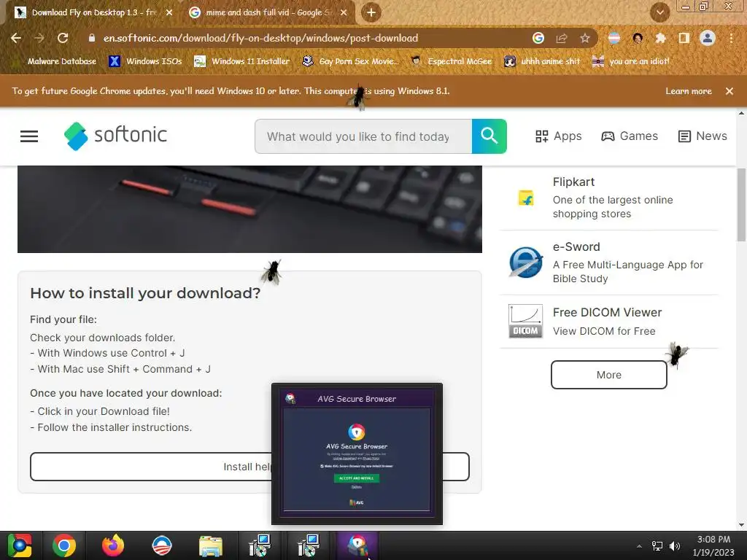Open the Games section
747x560 pixels.
[x=630, y=136]
